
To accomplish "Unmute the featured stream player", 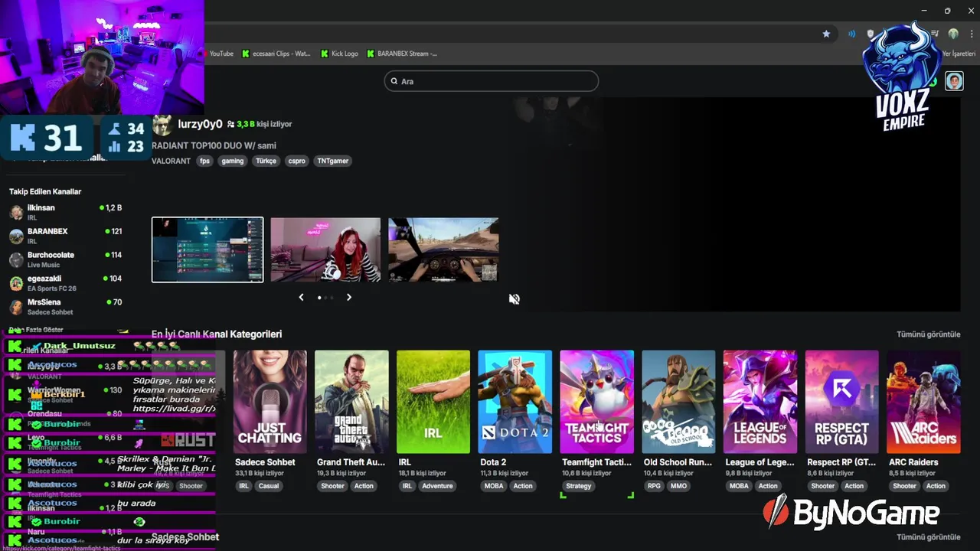I will coord(514,299).
